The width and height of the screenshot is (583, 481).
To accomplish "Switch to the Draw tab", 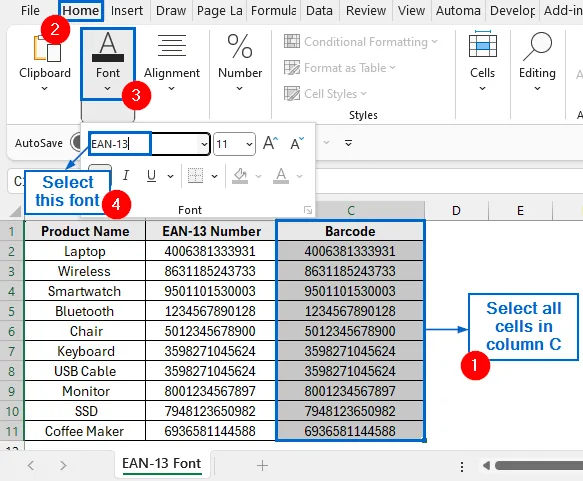I will (x=171, y=10).
